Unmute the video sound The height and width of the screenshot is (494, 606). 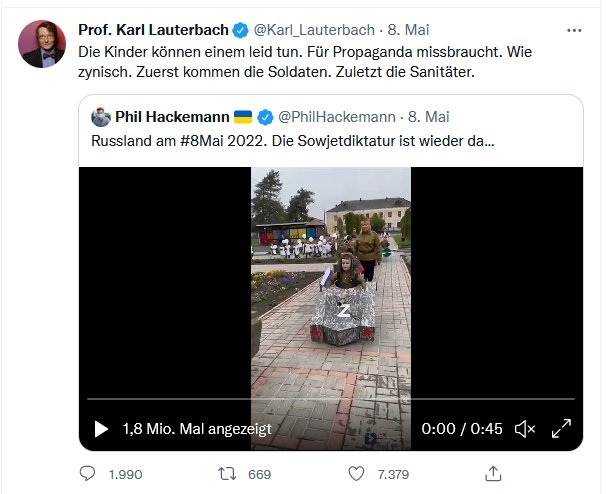click(x=524, y=429)
